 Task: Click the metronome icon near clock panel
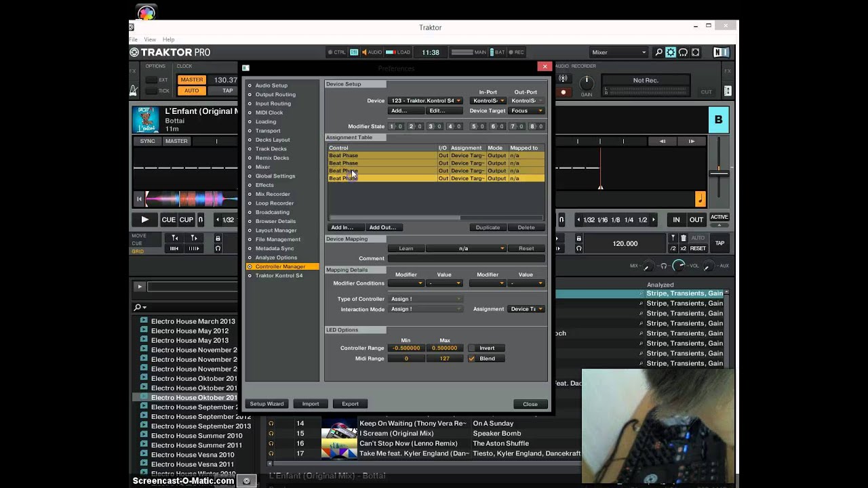point(134,90)
